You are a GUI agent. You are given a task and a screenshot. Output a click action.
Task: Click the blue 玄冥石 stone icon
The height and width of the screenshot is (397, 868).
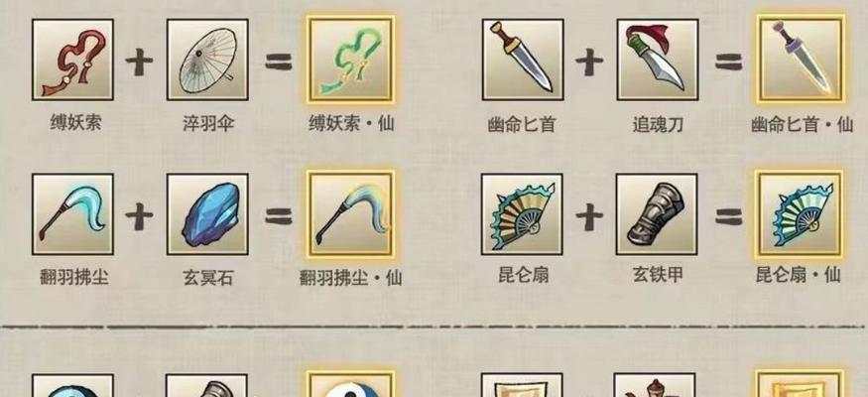point(207,214)
